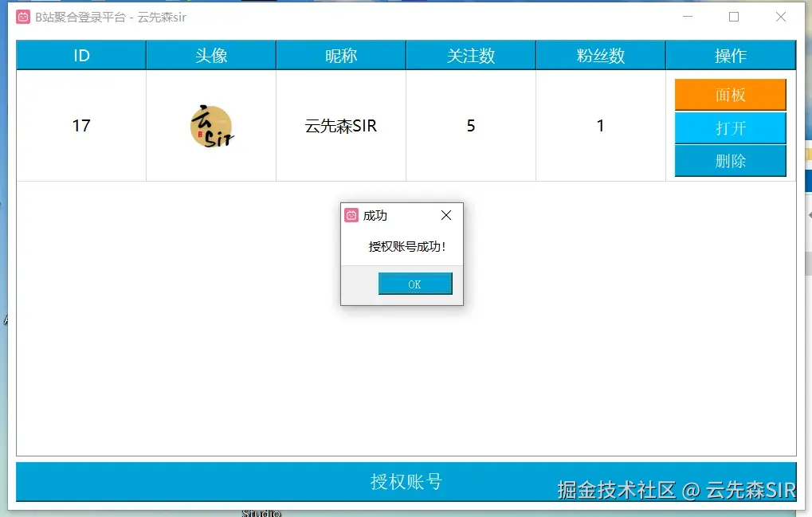Open the orange 面板 panel button
The height and width of the screenshot is (517, 812).
[x=730, y=95]
